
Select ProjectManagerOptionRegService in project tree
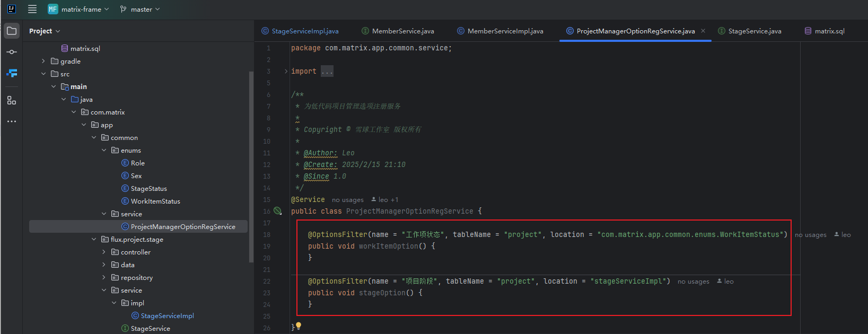[x=138, y=226]
